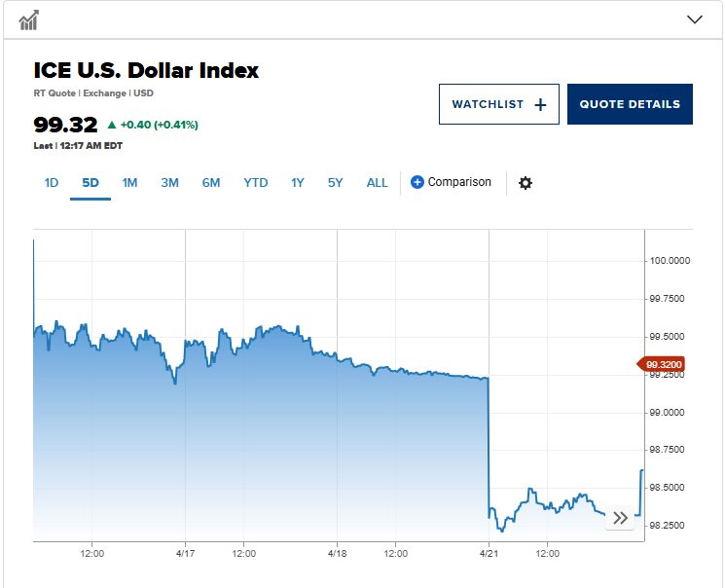Image resolution: width=725 pixels, height=588 pixels.
Task: Show year-to-date YTD chart
Action: tap(256, 182)
